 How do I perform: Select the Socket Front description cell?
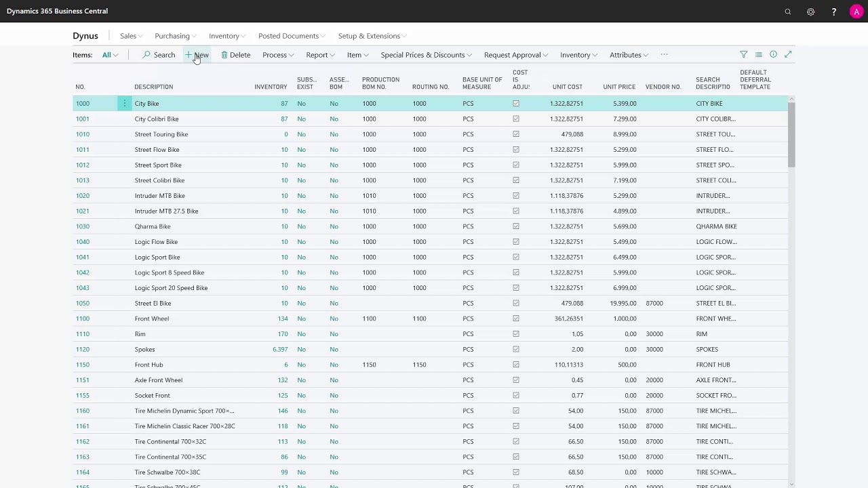tap(153, 395)
